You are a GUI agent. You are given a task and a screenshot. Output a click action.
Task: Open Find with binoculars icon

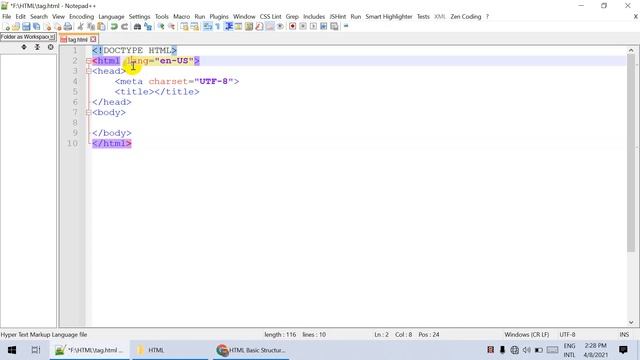[x=137, y=27]
